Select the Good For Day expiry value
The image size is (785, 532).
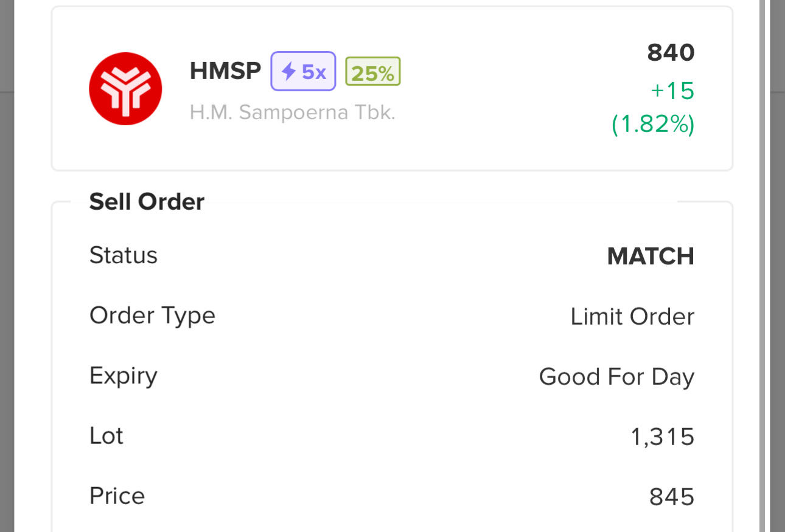coord(616,377)
